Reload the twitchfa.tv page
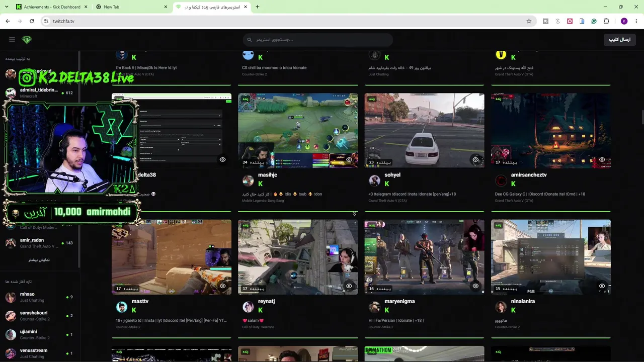 pos(32,21)
